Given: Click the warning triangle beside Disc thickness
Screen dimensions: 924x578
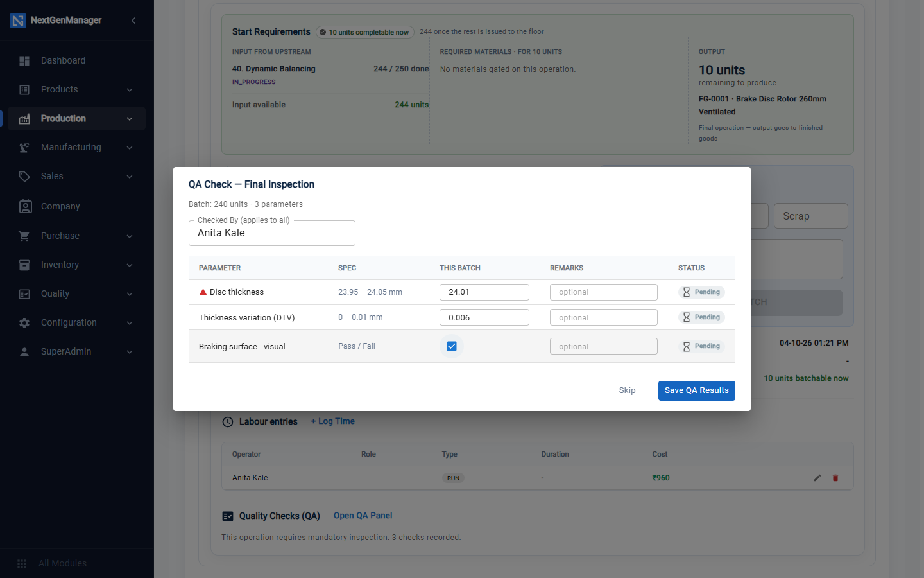Looking at the screenshot, I should point(203,292).
